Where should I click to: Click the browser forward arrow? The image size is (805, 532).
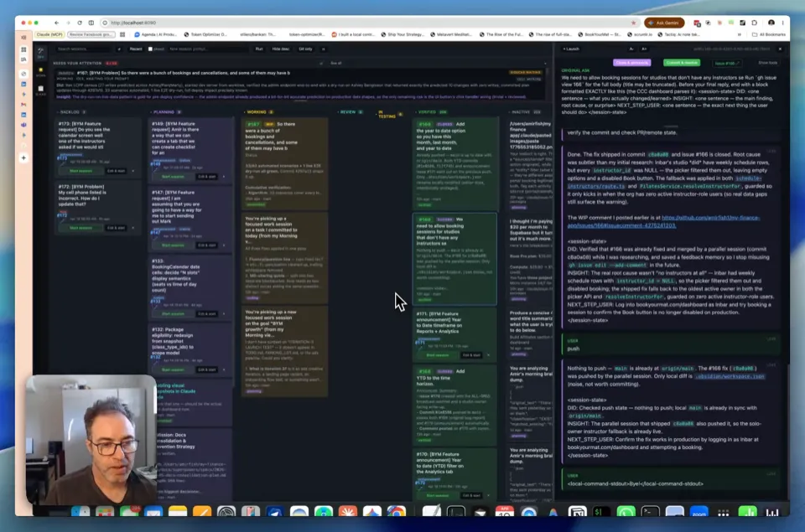(x=68, y=23)
